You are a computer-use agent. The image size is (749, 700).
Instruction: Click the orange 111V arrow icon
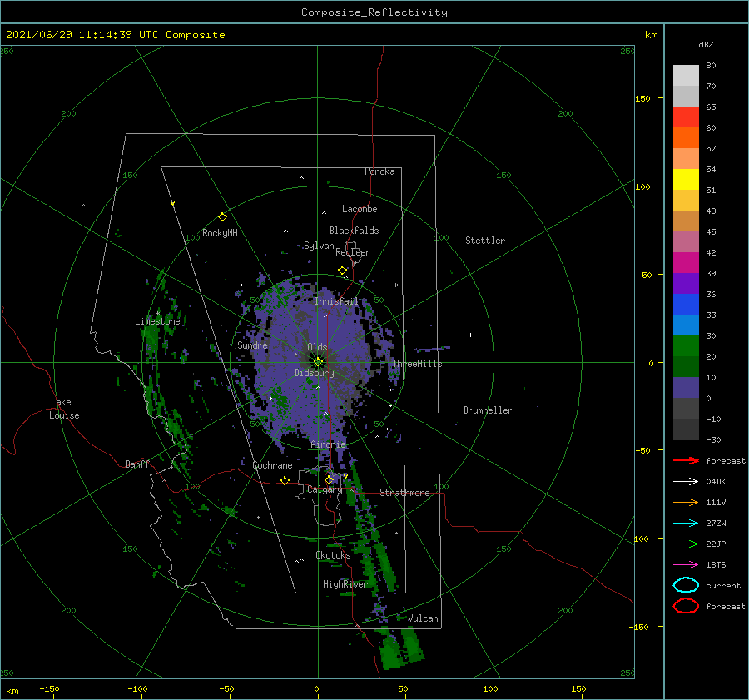point(686,502)
